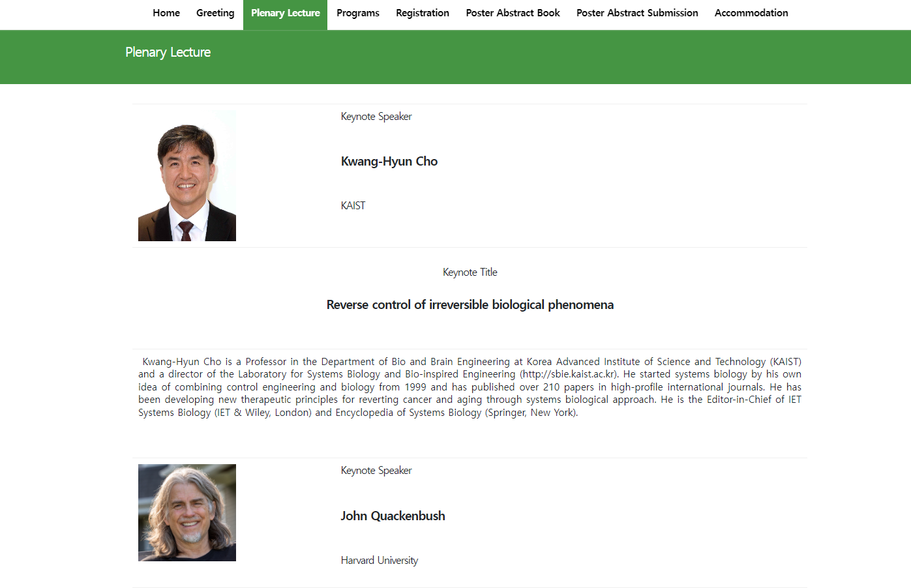Image resolution: width=911 pixels, height=588 pixels.
Task: Click the Harvard University affiliation text
Action: click(379, 560)
